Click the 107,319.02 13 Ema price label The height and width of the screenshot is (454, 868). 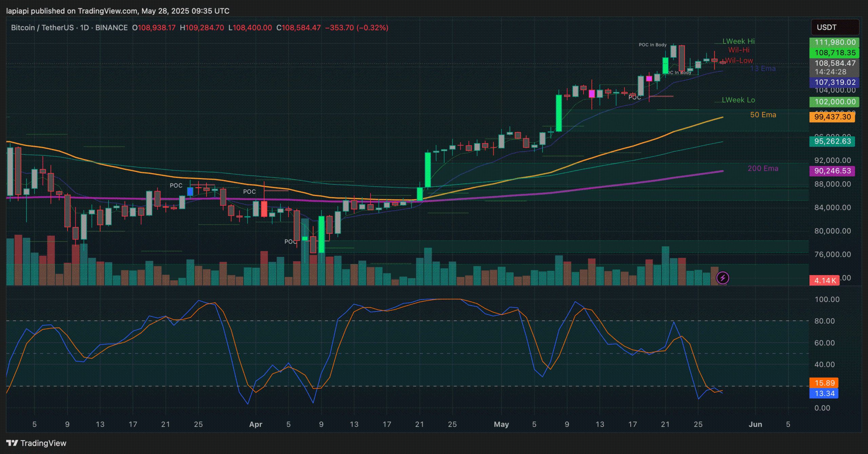(x=834, y=82)
